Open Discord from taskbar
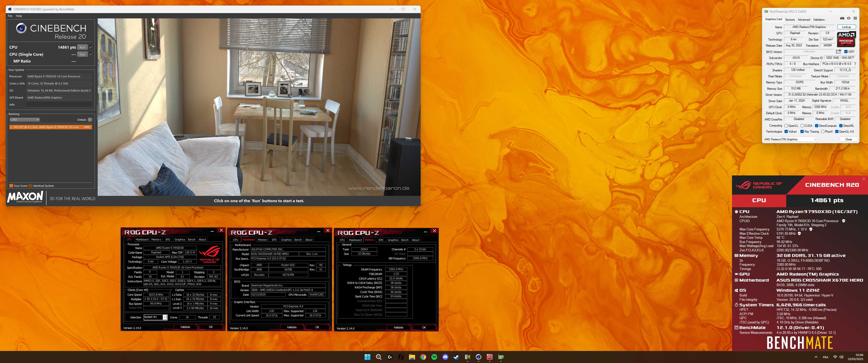This screenshot has height=363, width=868. point(445,357)
